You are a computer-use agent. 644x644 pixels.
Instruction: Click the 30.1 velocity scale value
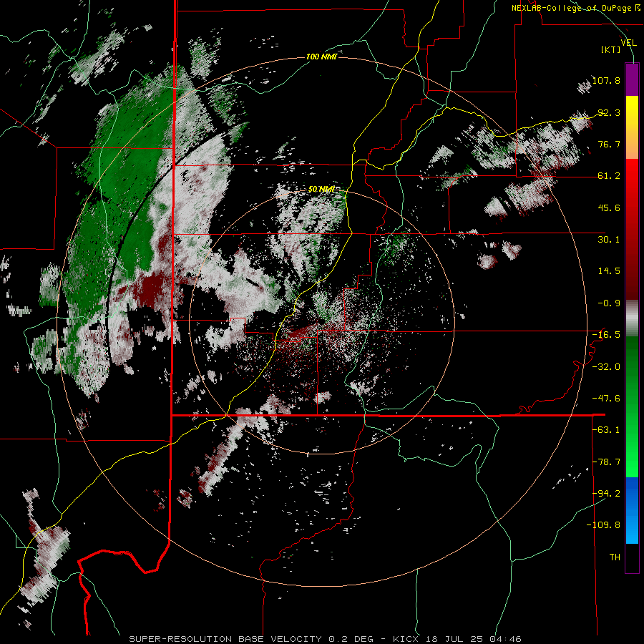[609, 239]
